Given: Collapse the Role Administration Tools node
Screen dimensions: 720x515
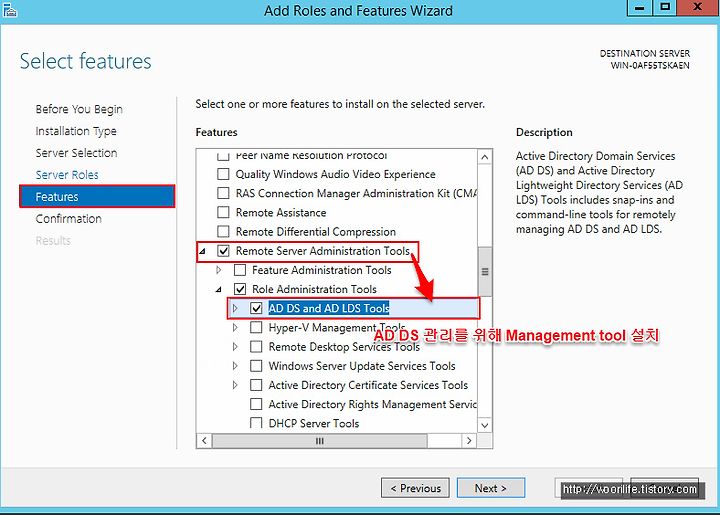Looking at the screenshot, I should coord(219,289).
